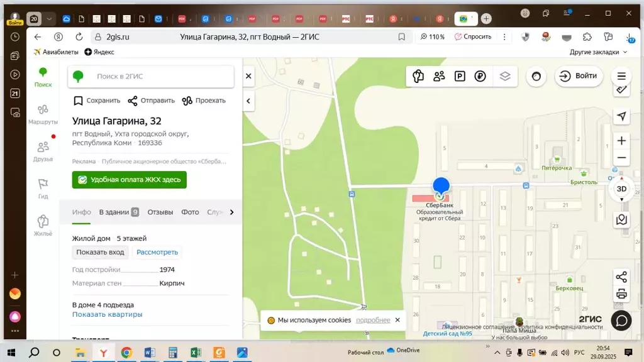The width and height of the screenshot is (644, 362).
Task: Share the map using the share icon
Action: click(x=621, y=277)
